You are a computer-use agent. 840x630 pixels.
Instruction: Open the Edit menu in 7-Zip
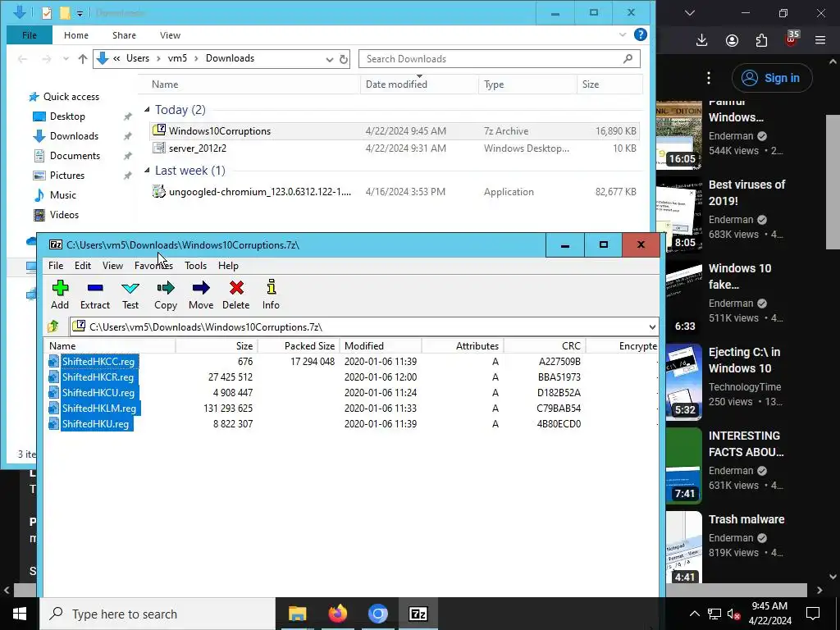83,266
